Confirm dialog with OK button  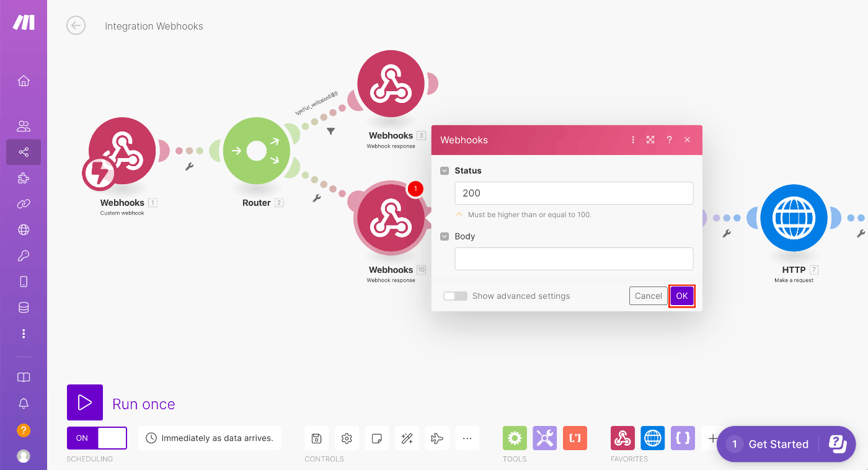[682, 296]
